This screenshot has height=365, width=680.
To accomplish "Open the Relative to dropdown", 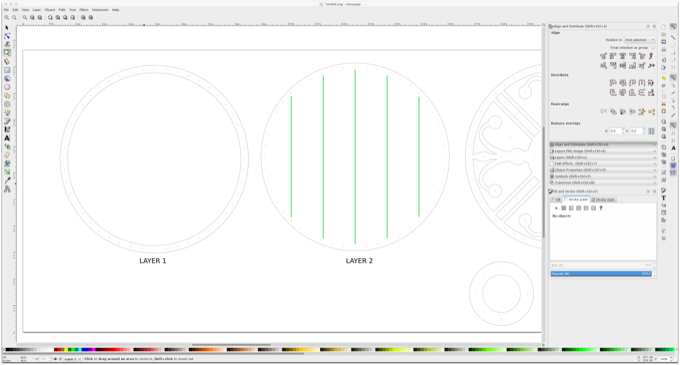I will point(640,40).
